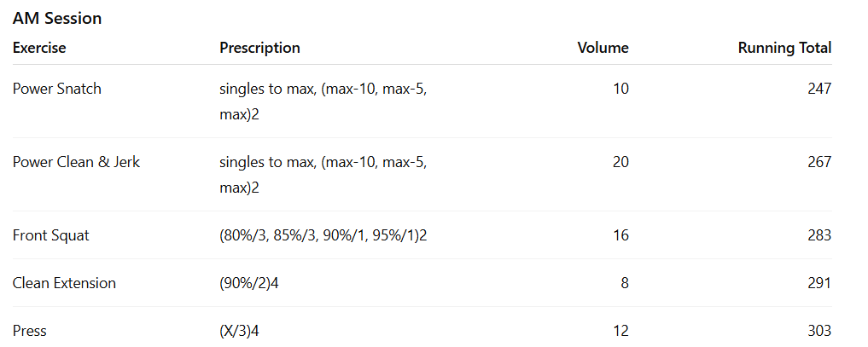Click volume value 16 for Front Squat
Viewport: 868px width, 347px height.
(620, 235)
